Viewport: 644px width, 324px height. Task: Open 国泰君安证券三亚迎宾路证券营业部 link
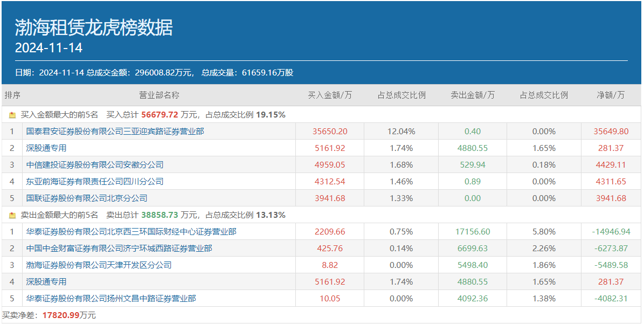115,131
